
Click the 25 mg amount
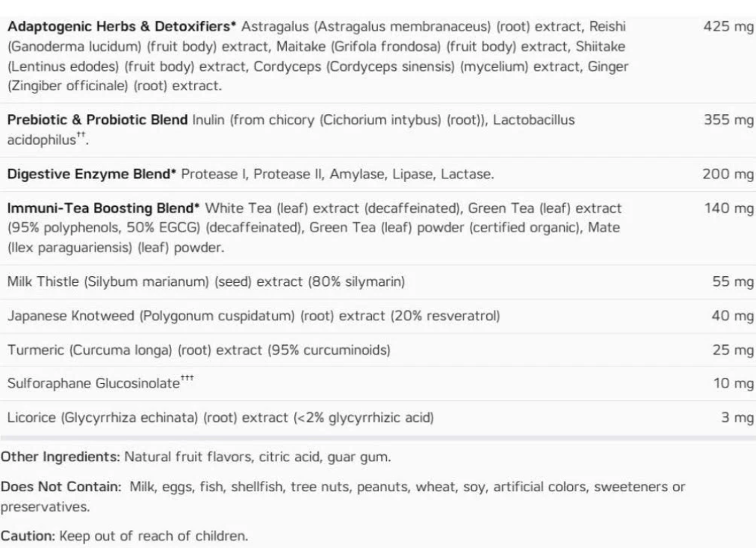[733, 350]
